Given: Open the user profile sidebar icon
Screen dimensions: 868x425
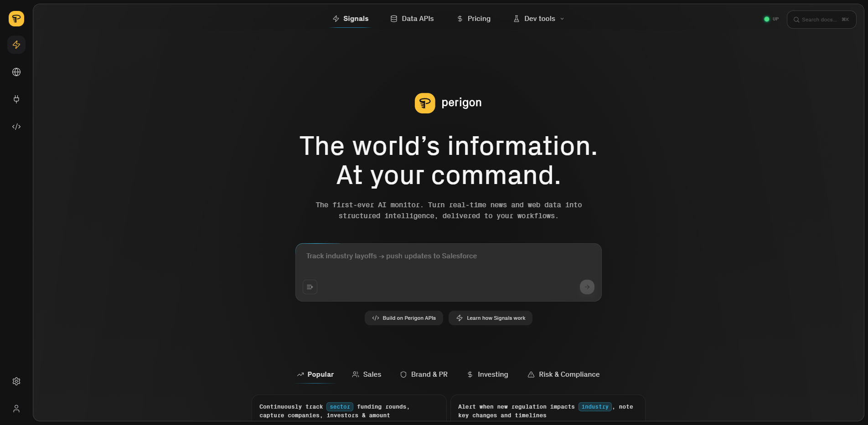Looking at the screenshot, I should click(16, 409).
